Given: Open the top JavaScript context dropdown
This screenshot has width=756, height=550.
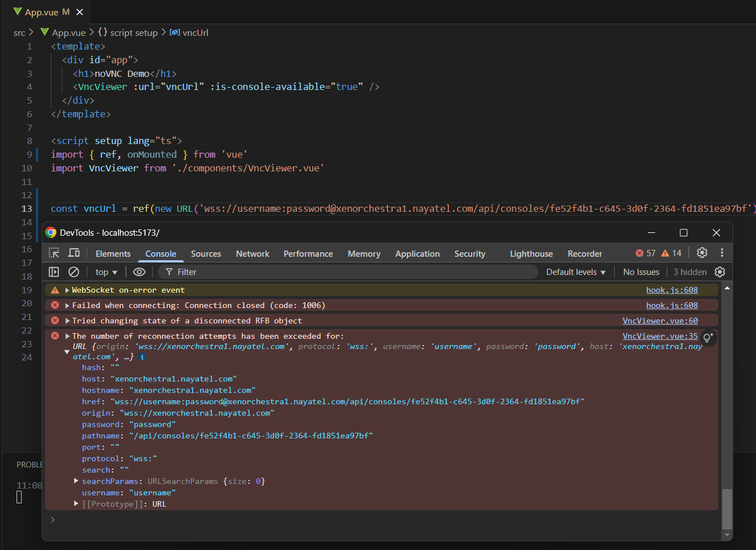Looking at the screenshot, I should [107, 272].
